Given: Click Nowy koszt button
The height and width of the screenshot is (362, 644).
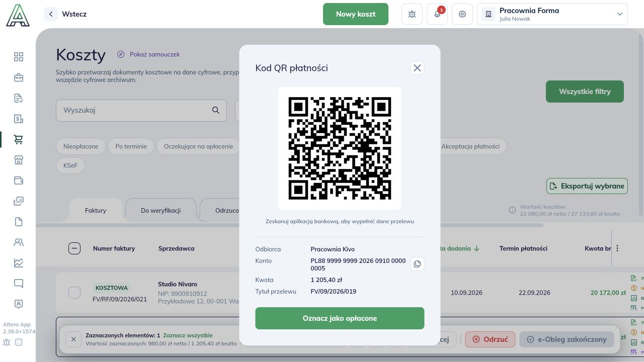Looking at the screenshot, I should (x=356, y=14).
